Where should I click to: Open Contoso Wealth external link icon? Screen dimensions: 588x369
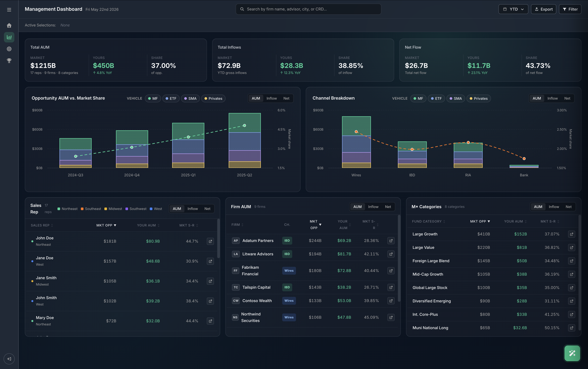click(x=391, y=301)
